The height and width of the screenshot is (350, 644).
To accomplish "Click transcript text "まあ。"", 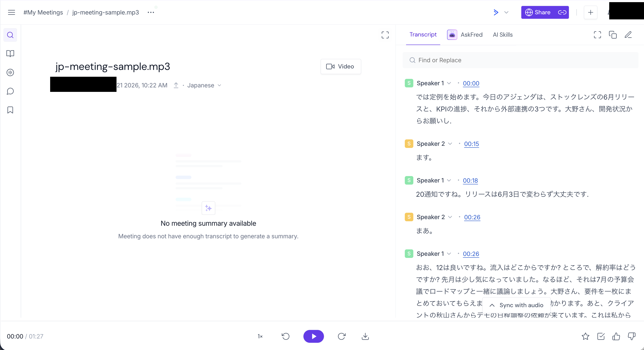I will 424,231.
